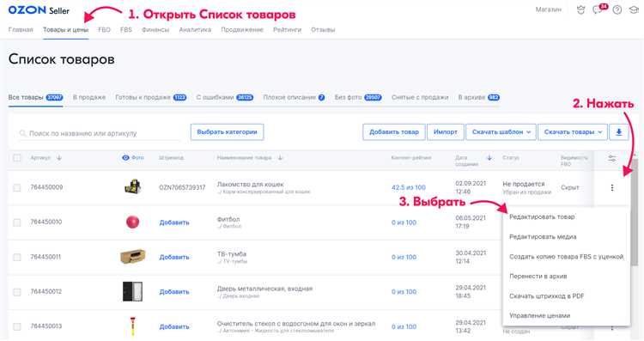Image resolution: width=644 pixels, height=341 pixels.
Task: Click Выбрать категории button
Action: point(228,132)
